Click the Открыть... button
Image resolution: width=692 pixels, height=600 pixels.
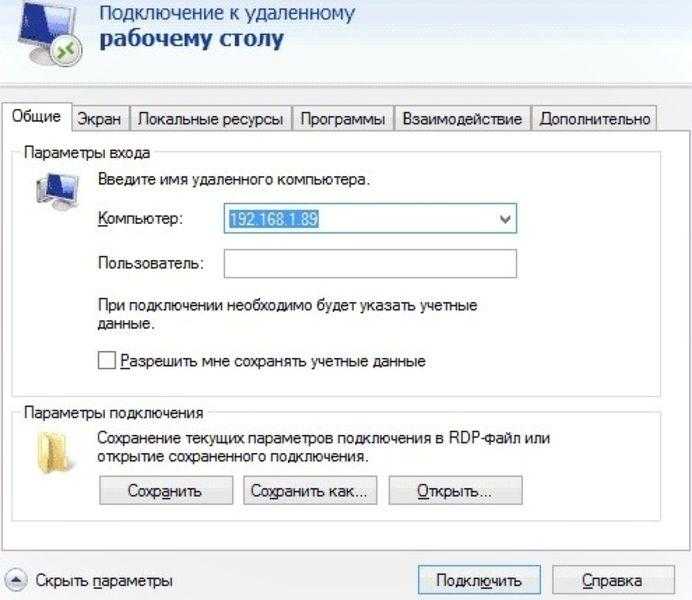click(455, 490)
